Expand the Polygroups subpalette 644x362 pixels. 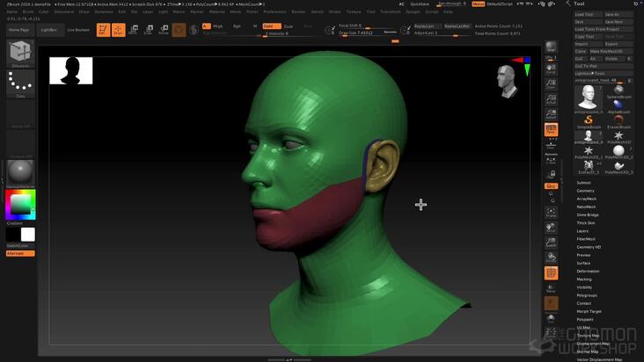(587, 295)
